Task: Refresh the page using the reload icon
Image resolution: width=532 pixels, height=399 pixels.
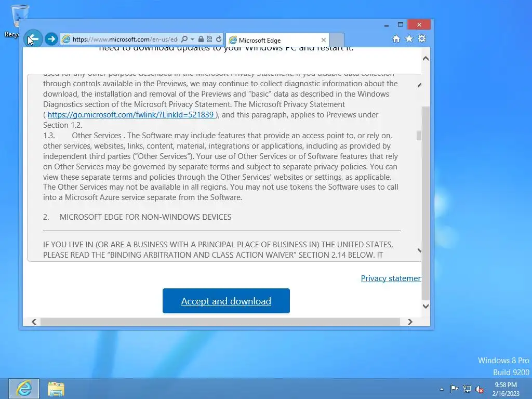Action: pyautogui.click(x=219, y=39)
